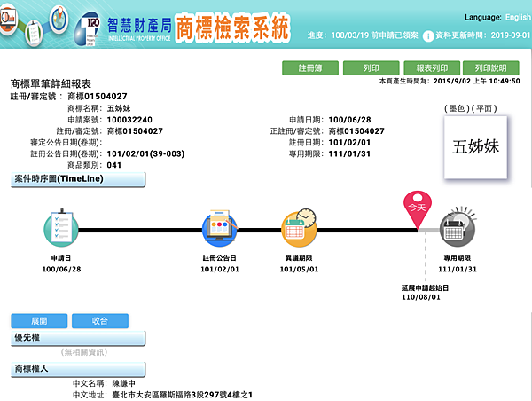Viewport: 532px width, 401px height.
Task: Click the (墨色)(平面) label above image
Action: tap(471, 108)
